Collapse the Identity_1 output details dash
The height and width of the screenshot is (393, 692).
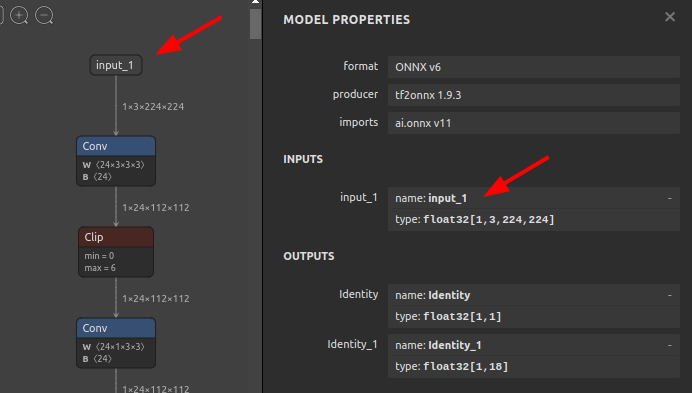[669, 345]
